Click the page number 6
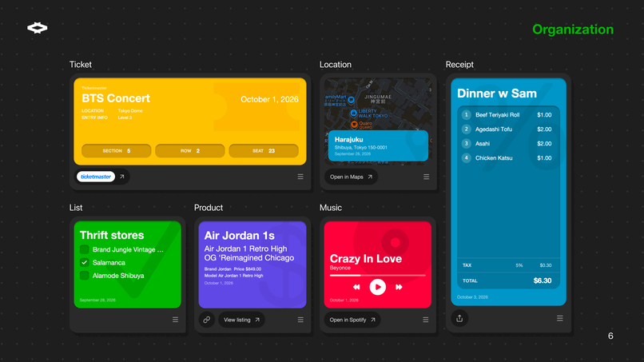Viewport: 644px width, 362px height. point(610,336)
